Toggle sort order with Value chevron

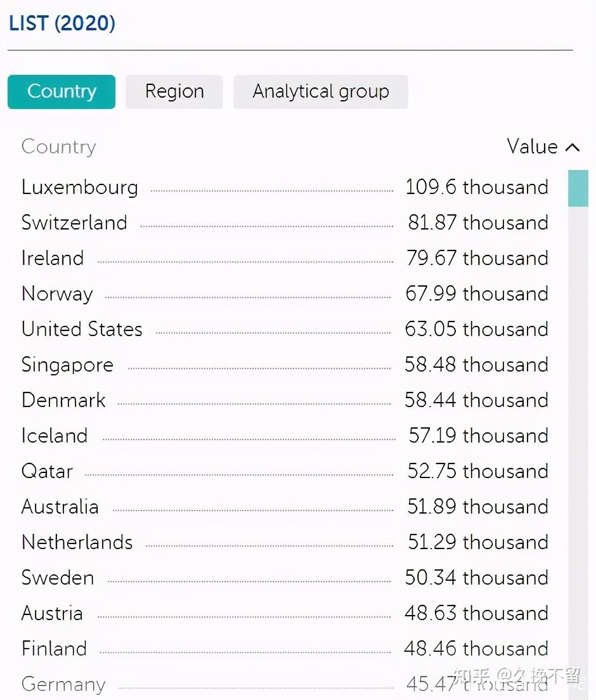click(572, 148)
